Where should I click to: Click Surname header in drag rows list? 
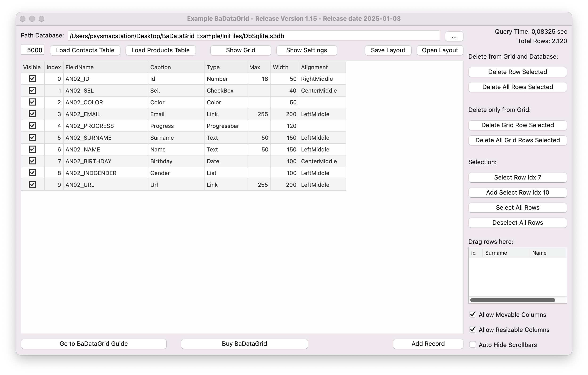coord(506,253)
